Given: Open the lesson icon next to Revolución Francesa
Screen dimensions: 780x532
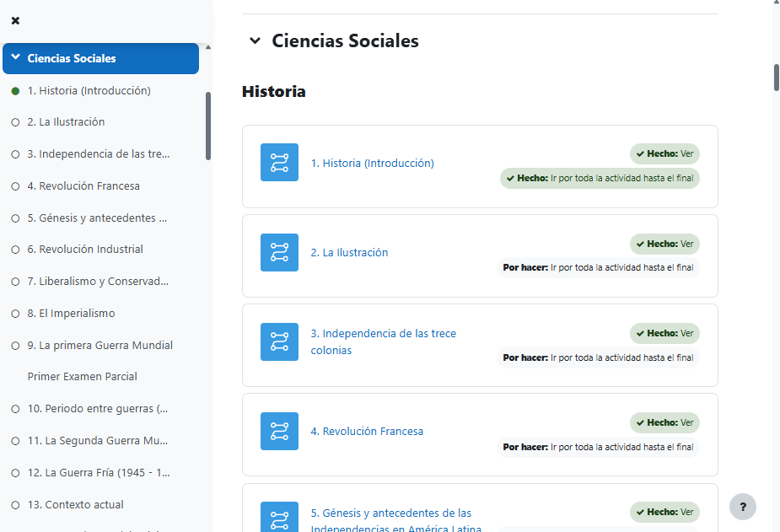Looking at the screenshot, I should [279, 431].
